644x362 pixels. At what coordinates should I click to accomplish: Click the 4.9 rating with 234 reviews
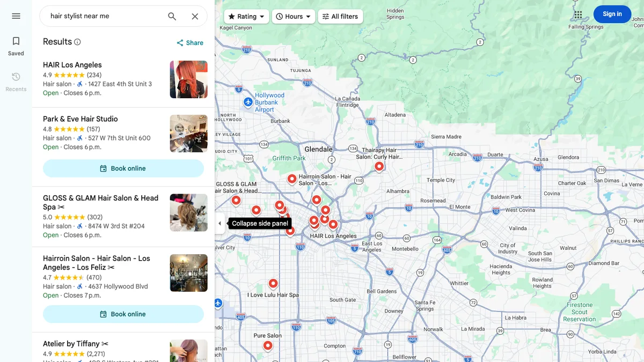(x=72, y=75)
